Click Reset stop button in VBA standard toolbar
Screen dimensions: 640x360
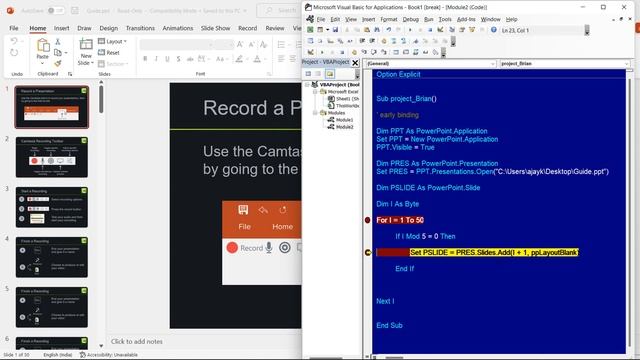pyautogui.click(x=430, y=30)
